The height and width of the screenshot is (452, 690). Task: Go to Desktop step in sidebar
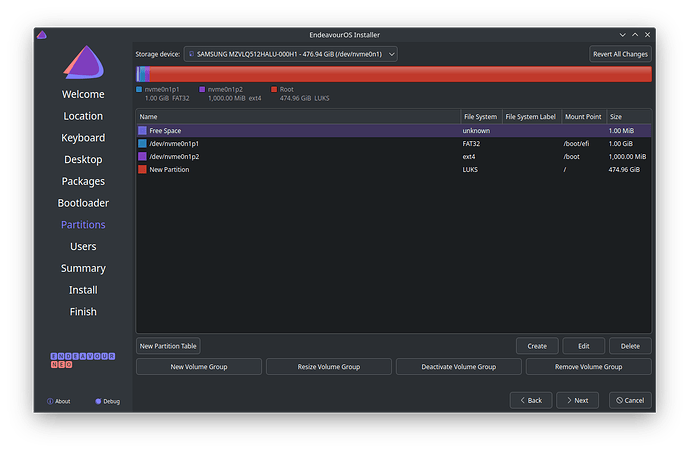[x=83, y=159]
